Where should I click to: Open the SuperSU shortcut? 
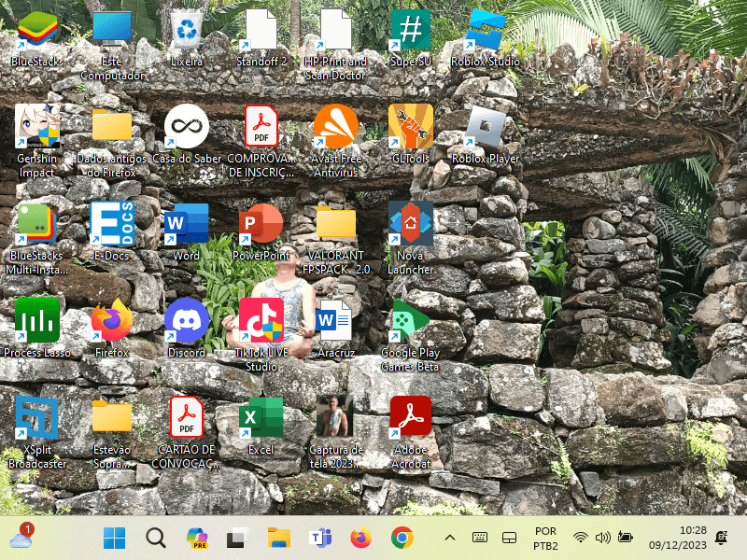[411, 31]
